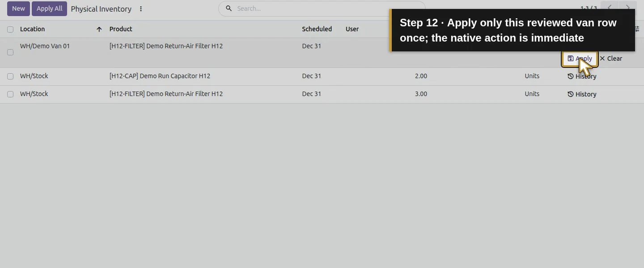Screen dimensions: 644x268
Task: Go to the previous page arrow
Action: coord(610,8)
